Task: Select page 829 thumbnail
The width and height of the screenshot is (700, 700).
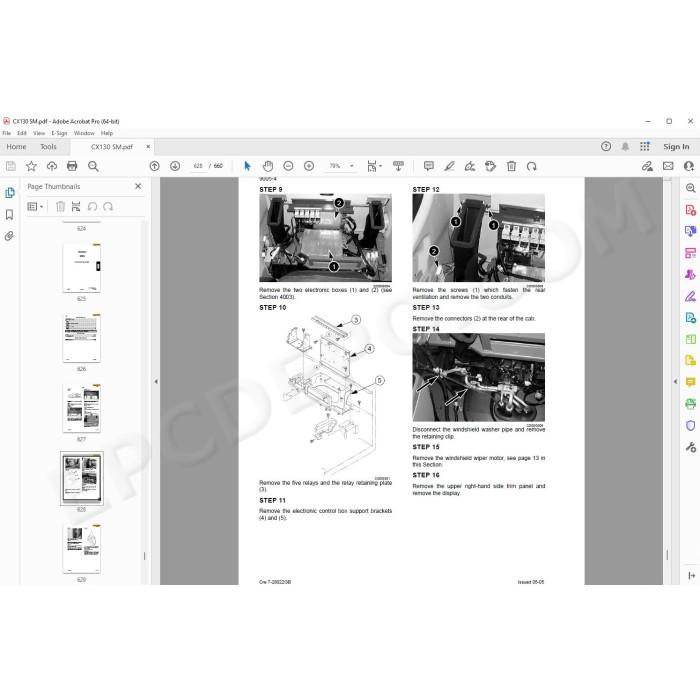Action: pyautogui.click(x=82, y=549)
